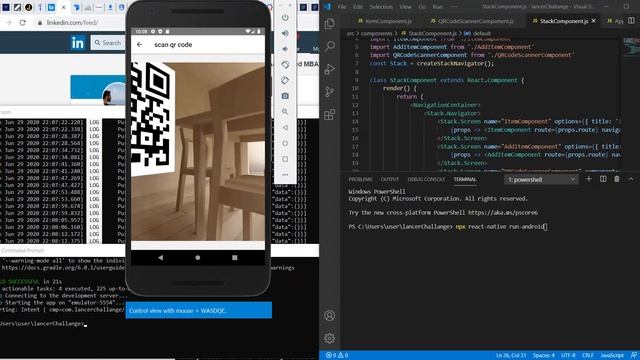Screen dimensions: 640x360
Task: Tap the Android recent apps button
Action: point(235,258)
